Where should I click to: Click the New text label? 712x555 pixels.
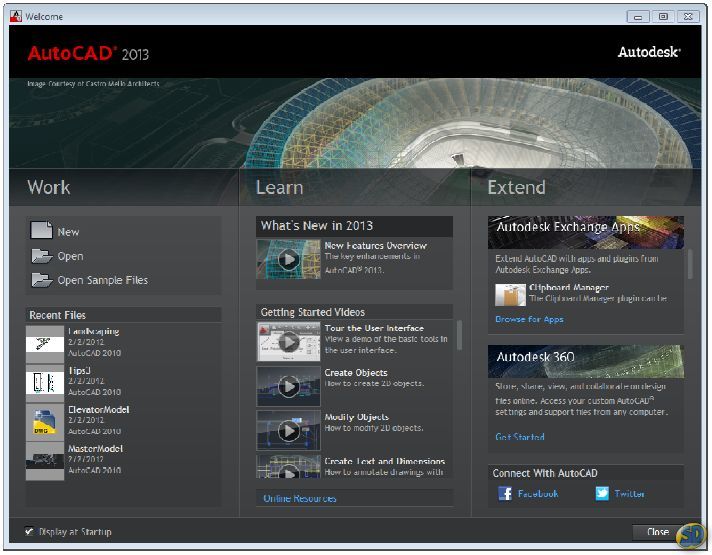(68, 232)
